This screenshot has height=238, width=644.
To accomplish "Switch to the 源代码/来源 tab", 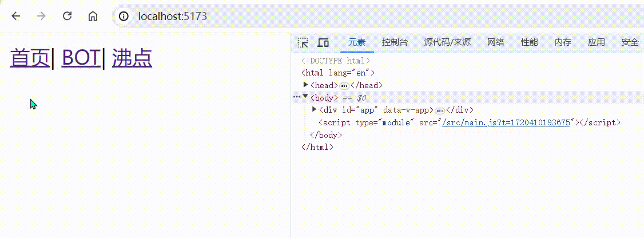I will pos(447,42).
